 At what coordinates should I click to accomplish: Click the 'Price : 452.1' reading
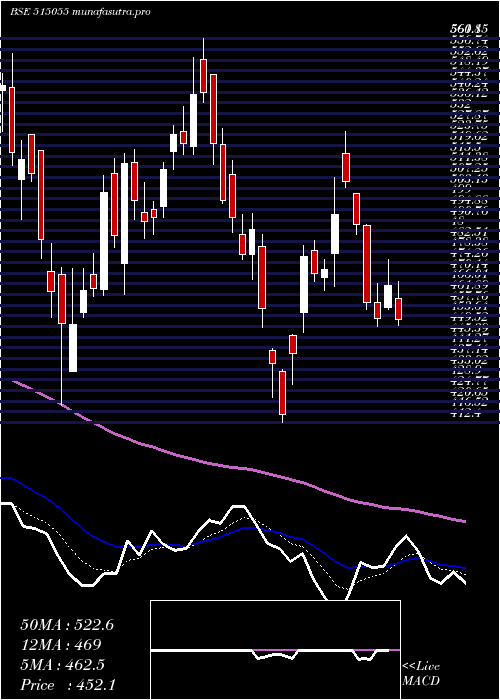(68, 685)
